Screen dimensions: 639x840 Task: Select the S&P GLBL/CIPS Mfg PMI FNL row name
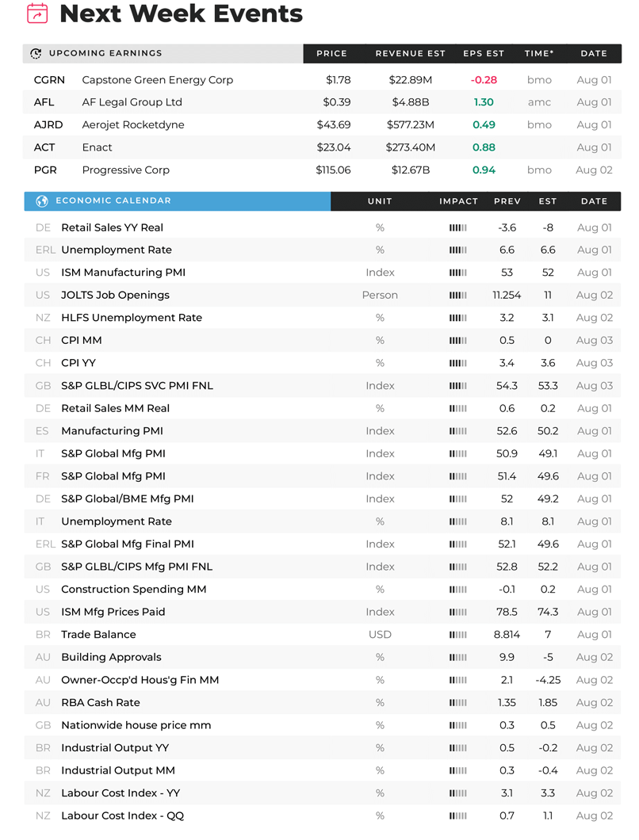[136, 567]
